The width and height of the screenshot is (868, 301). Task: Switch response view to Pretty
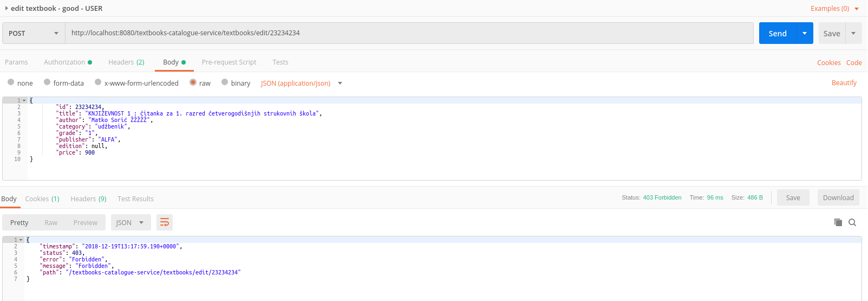point(19,222)
